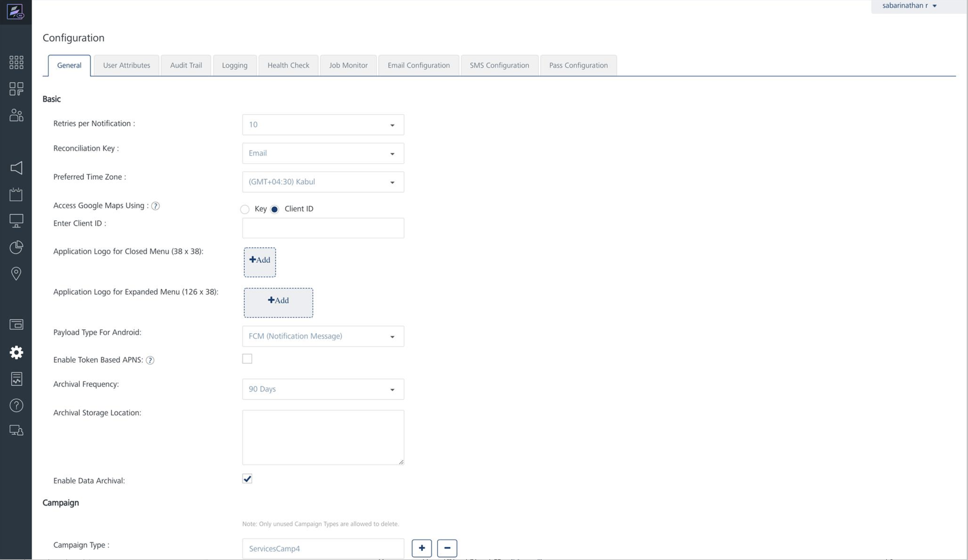Image resolution: width=968 pixels, height=560 pixels.
Task: Expand the Retries per Notification dropdown
Action: (323, 125)
